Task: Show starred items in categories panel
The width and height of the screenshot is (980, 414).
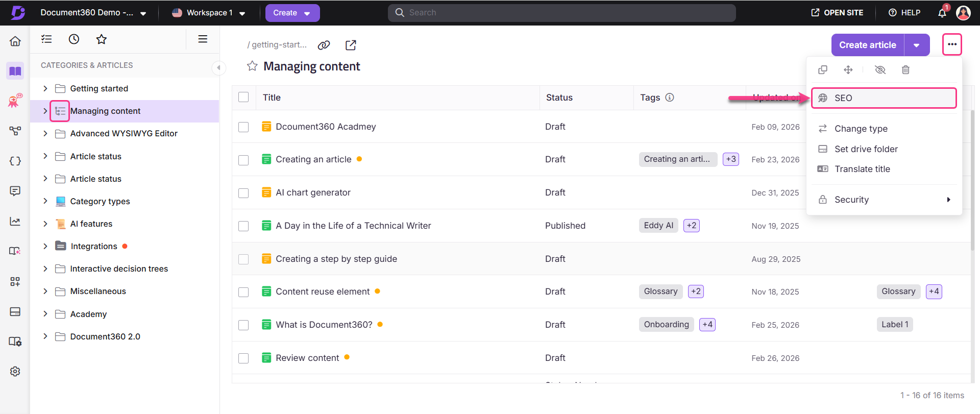Action: pyautogui.click(x=102, y=39)
